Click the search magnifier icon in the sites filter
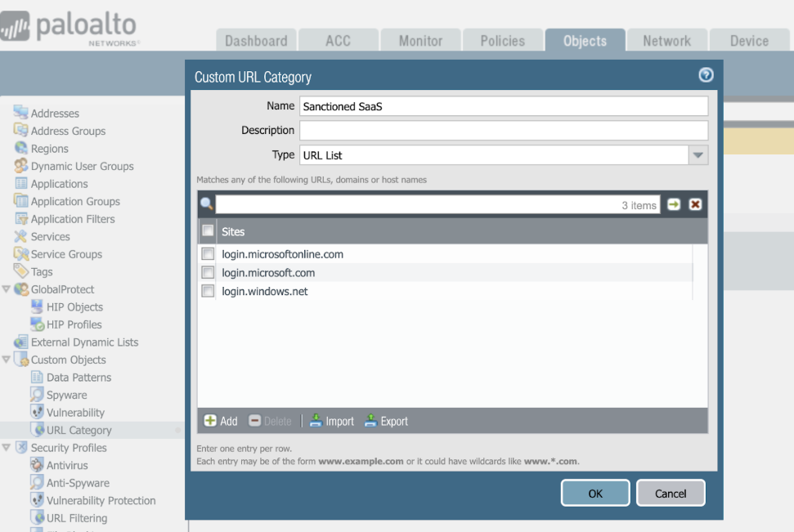 click(x=207, y=204)
